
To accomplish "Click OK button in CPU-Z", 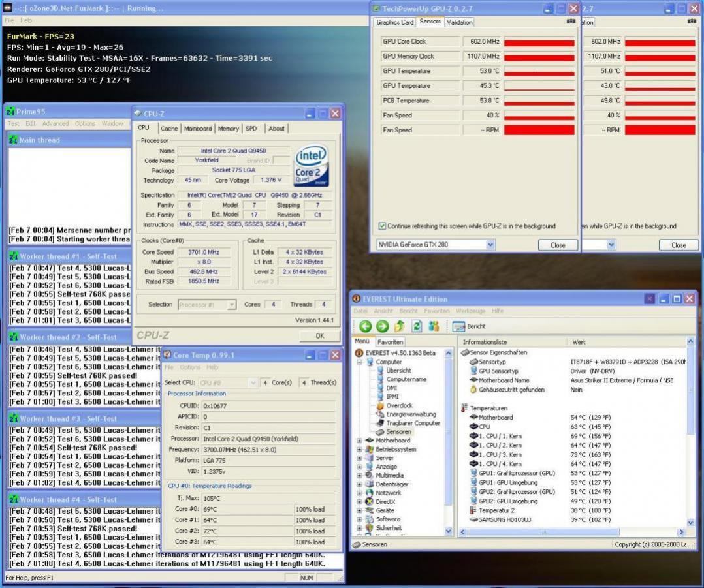I will click(x=320, y=335).
